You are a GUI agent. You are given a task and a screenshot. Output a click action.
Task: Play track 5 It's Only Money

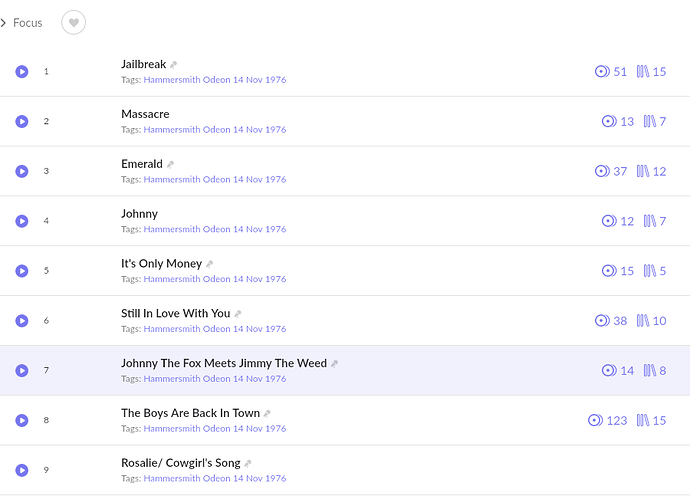pos(22,271)
